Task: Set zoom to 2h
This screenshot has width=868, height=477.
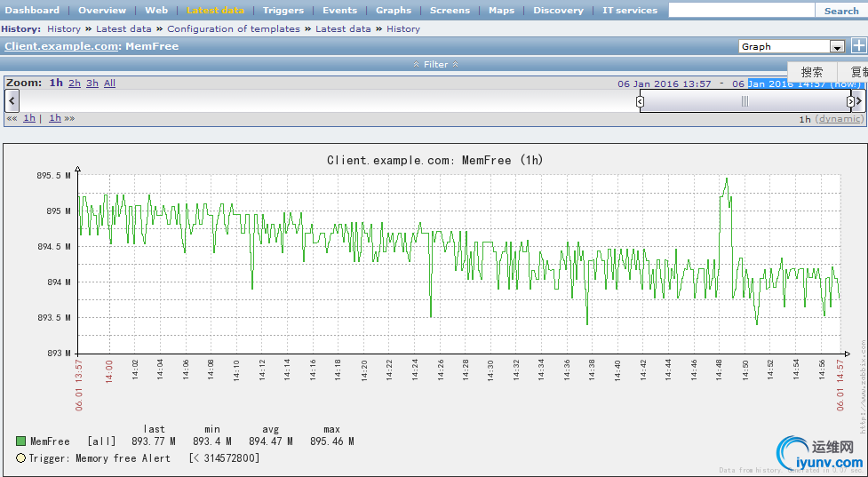Action: (x=75, y=83)
